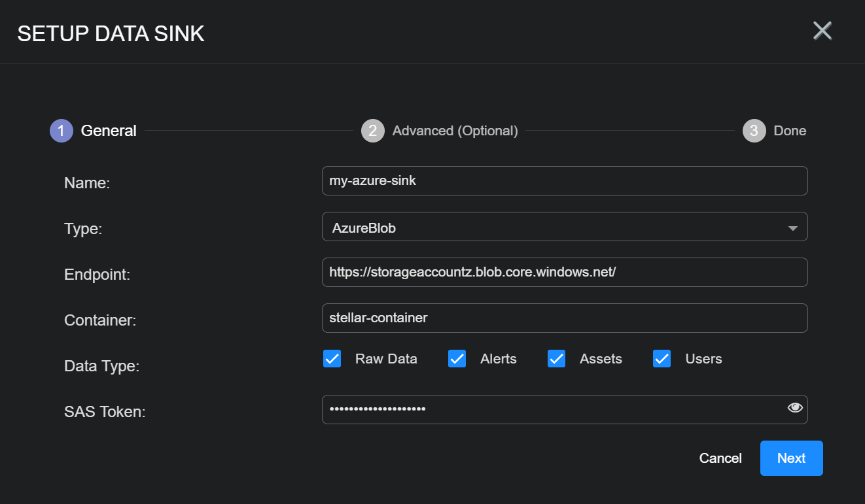This screenshot has height=504, width=865.
Task: Close the Setup Data Sink dialog
Action: pos(822,31)
